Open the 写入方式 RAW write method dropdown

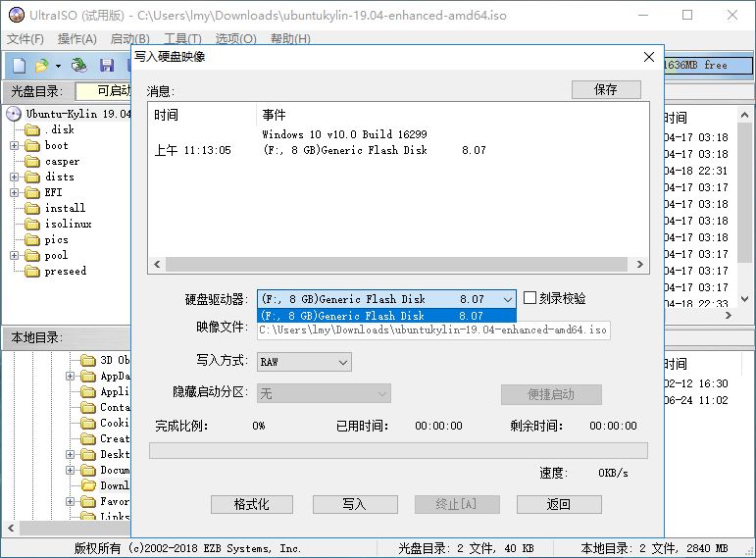click(x=304, y=362)
